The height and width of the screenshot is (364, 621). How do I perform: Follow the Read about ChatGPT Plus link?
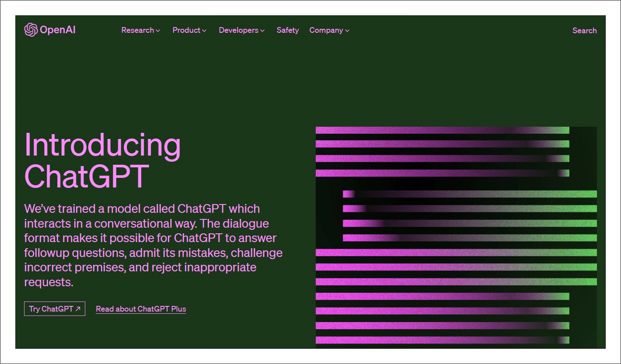pyautogui.click(x=141, y=309)
